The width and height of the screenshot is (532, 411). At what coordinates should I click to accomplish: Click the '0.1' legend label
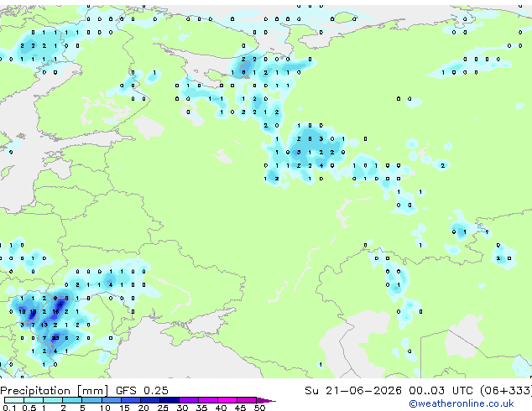click(x=9, y=408)
